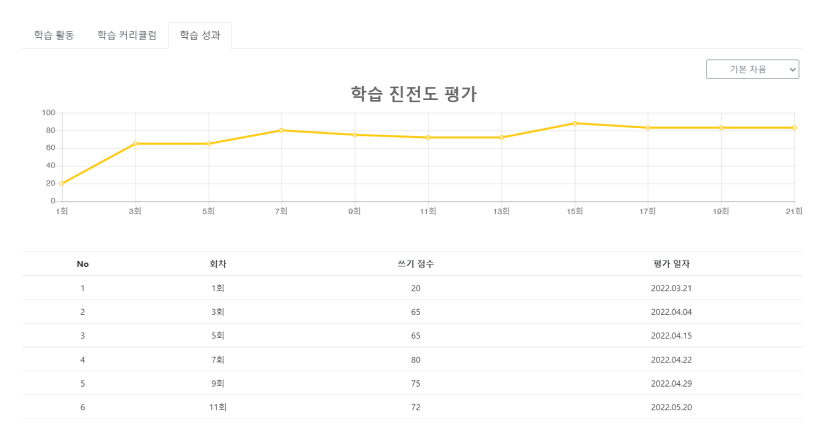Click the chart data point at 15회
This screenshot has height=445, width=825.
coord(575,123)
